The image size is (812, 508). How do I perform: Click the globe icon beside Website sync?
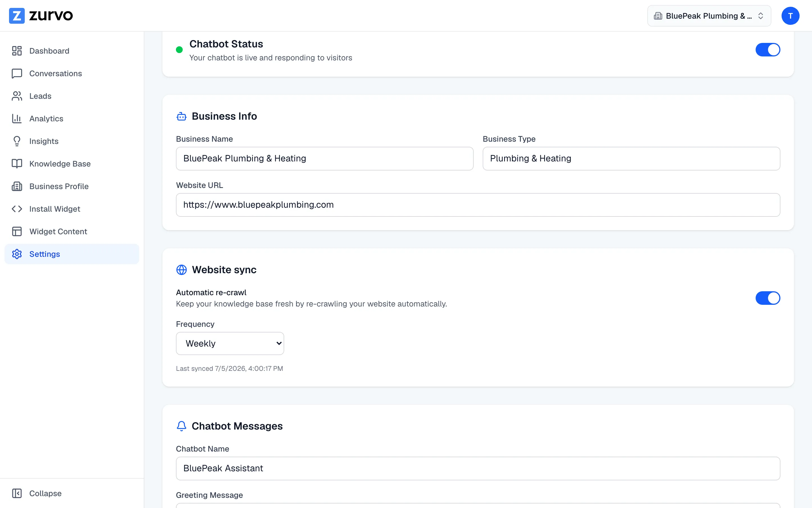point(182,270)
